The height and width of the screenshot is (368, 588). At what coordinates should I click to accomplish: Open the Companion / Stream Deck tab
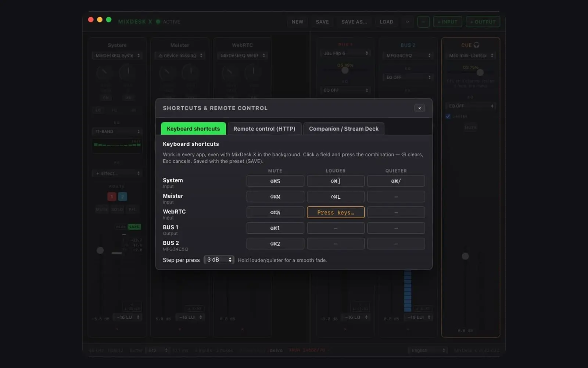click(344, 128)
